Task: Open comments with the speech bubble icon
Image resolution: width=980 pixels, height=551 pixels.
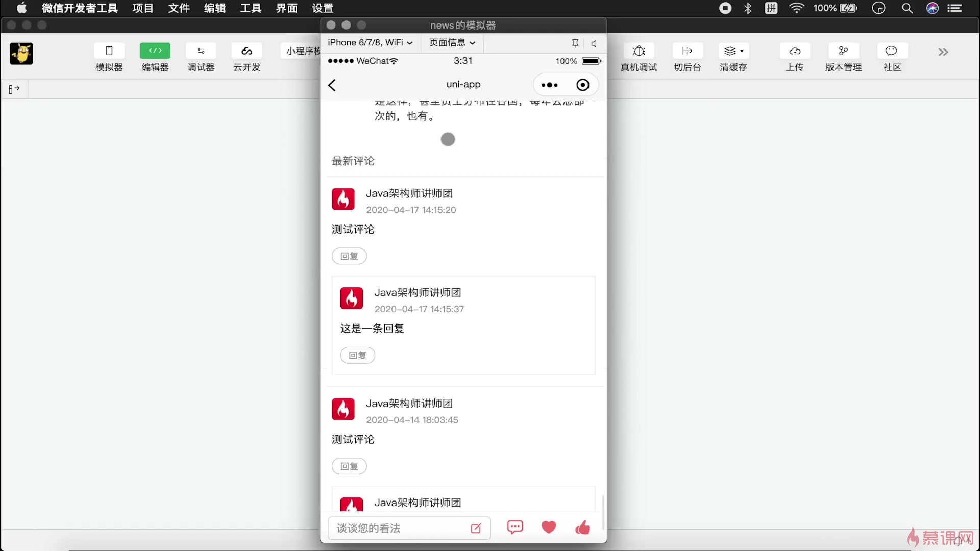Action: pos(515,528)
